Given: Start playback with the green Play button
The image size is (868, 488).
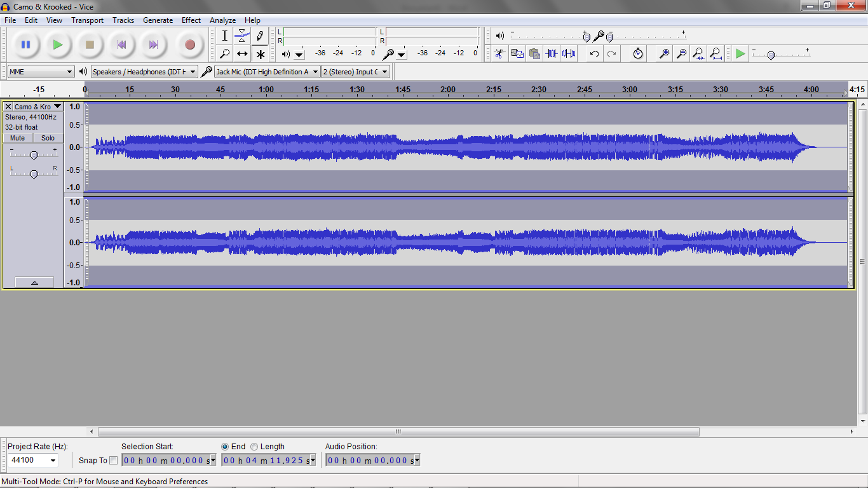Looking at the screenshot, I should click(x=58, y=44).
